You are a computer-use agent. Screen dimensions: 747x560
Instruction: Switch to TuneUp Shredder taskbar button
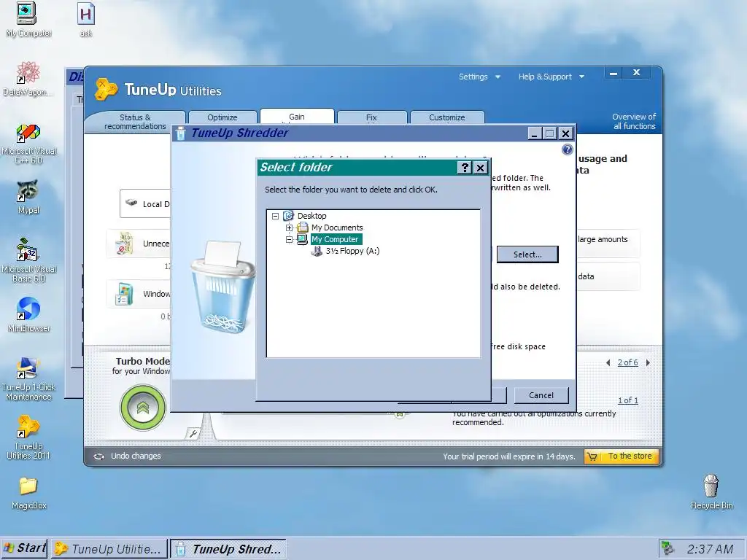coord(228,549)
